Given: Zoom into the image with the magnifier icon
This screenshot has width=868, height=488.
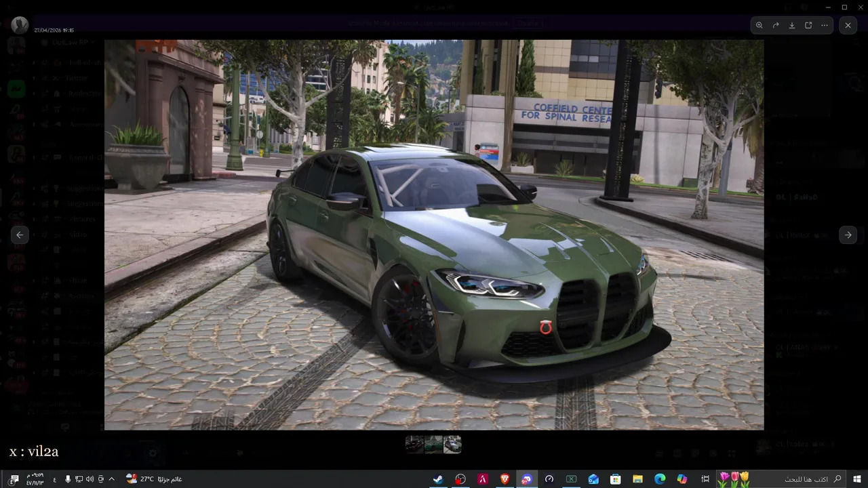Looking at the screenshot, I should (x=759, y=25).
